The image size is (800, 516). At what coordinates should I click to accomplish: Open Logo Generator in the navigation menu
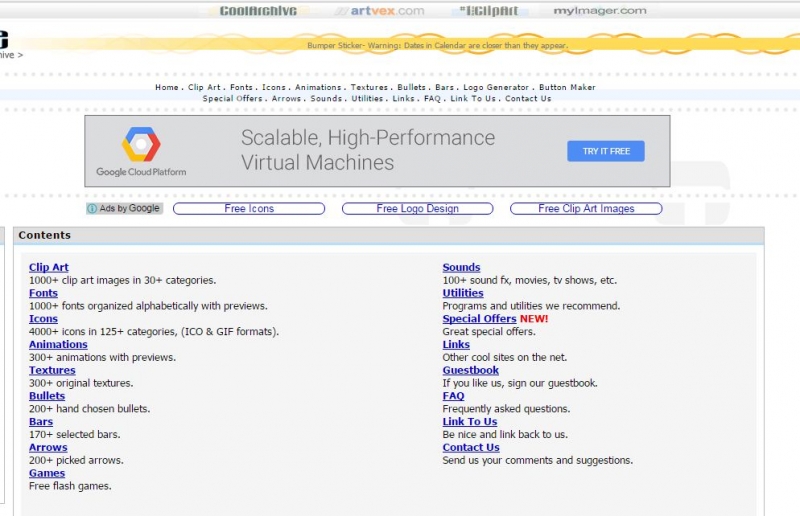pos(496,88)
